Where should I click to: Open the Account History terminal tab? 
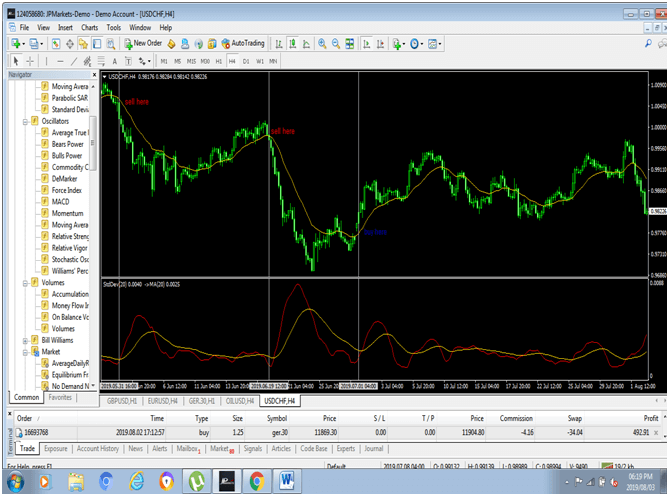tap(99, 449)
